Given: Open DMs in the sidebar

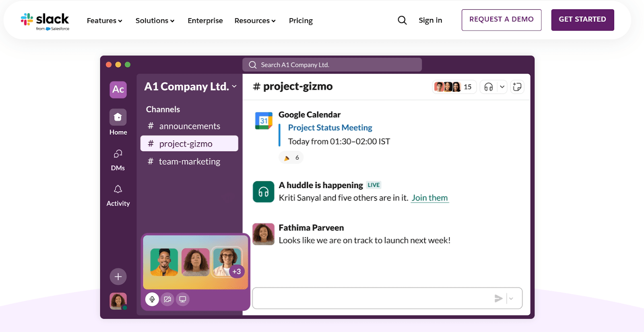Looking at the screenshot, I should coord(118,160).
